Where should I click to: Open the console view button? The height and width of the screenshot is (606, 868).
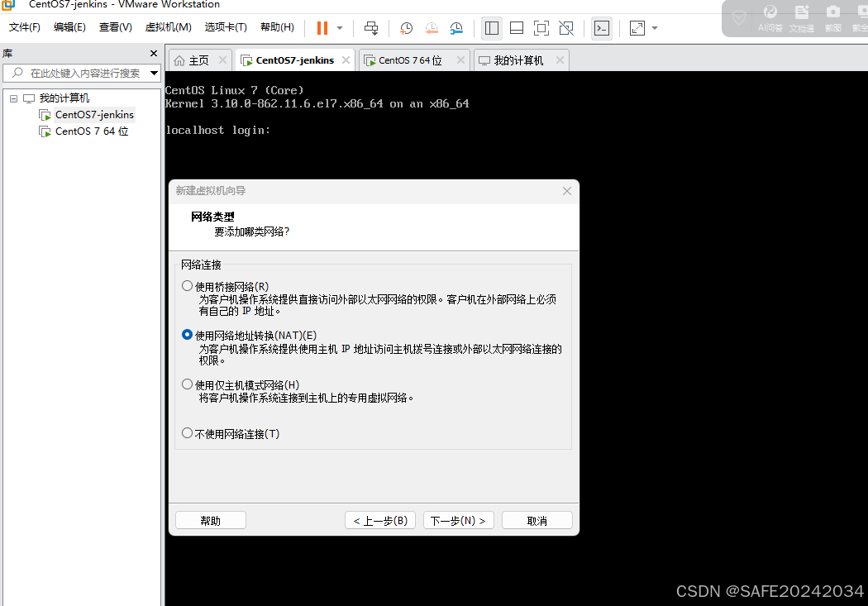point(602,28)
